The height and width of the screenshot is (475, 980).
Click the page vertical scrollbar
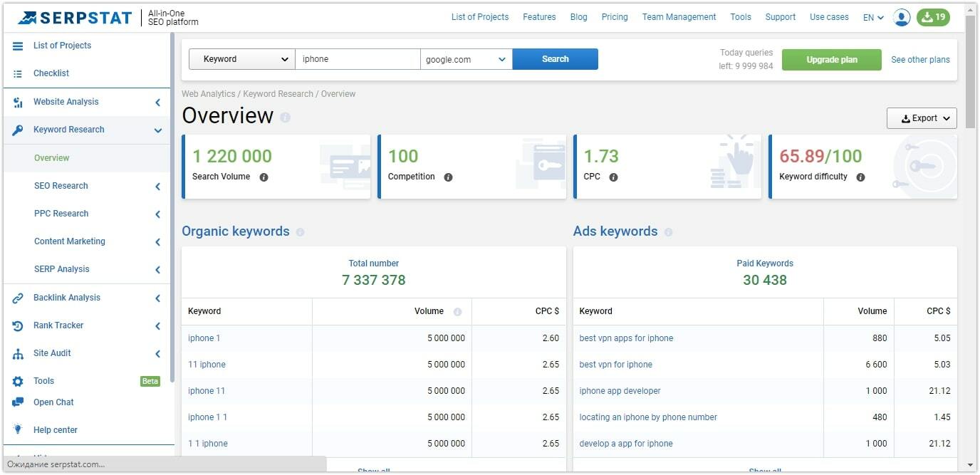point(971,71)
